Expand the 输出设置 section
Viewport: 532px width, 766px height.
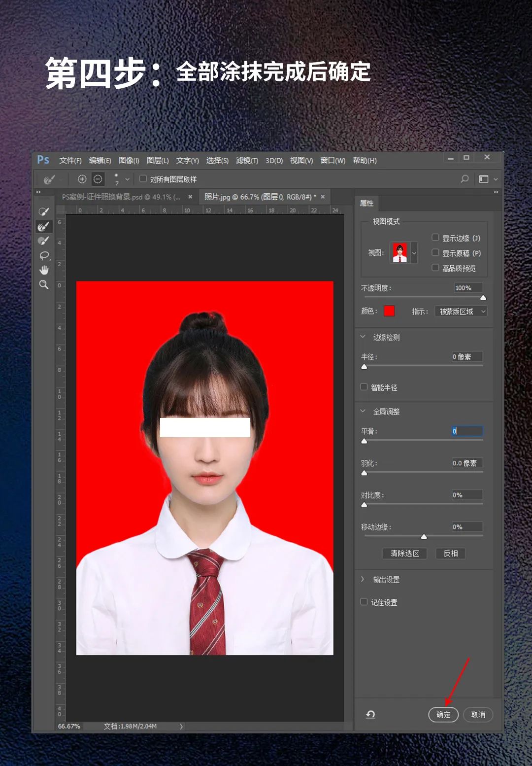pyautogui.click(x=363, y=579)
